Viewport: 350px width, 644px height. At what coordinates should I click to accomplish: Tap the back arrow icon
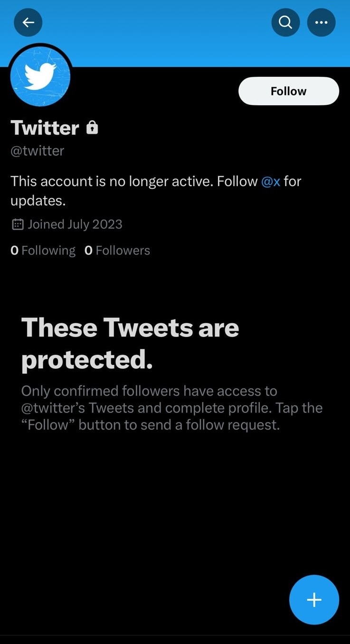(x=28, y=22)
